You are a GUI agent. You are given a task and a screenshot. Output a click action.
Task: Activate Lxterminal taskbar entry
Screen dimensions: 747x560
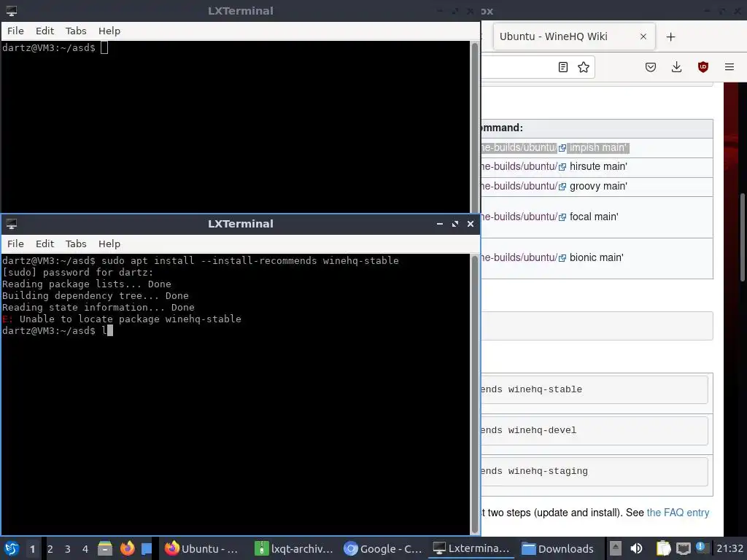point(472,548)
